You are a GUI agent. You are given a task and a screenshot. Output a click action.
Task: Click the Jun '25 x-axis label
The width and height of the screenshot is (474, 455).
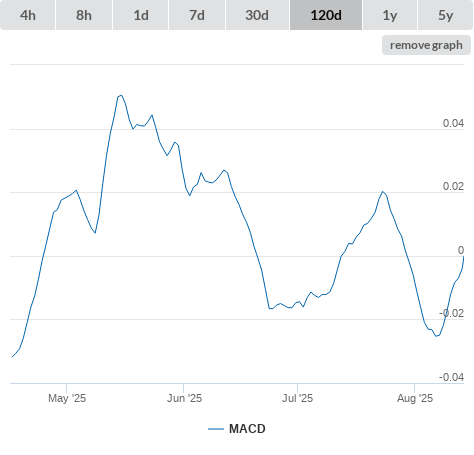(x=184, y=398)
